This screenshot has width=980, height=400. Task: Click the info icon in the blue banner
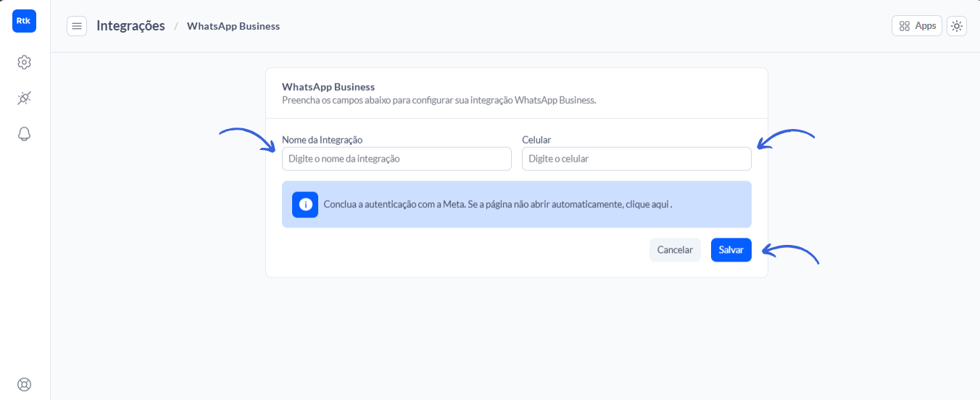[x=305, y=204]
